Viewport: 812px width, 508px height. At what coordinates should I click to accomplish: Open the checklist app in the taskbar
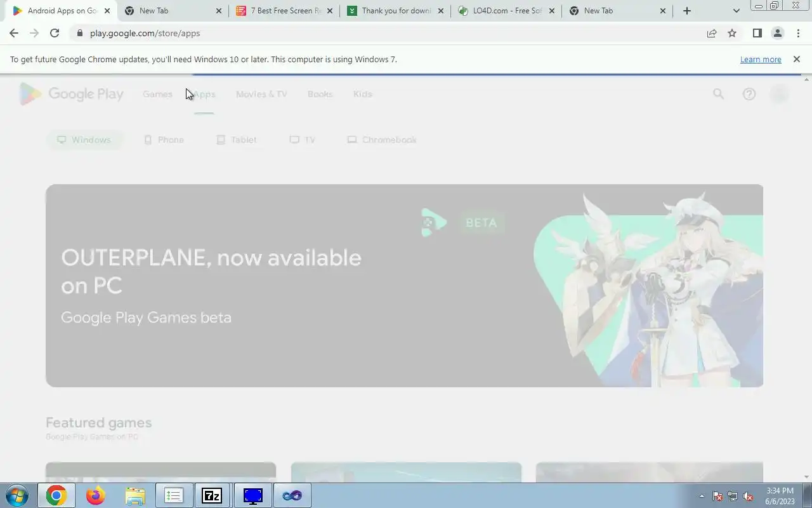click(174, 495)
